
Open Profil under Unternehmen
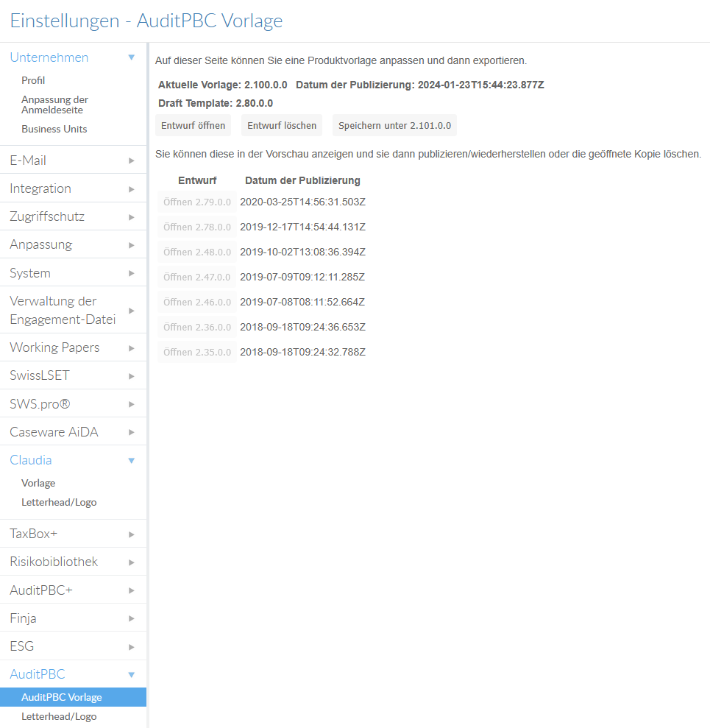33,80
